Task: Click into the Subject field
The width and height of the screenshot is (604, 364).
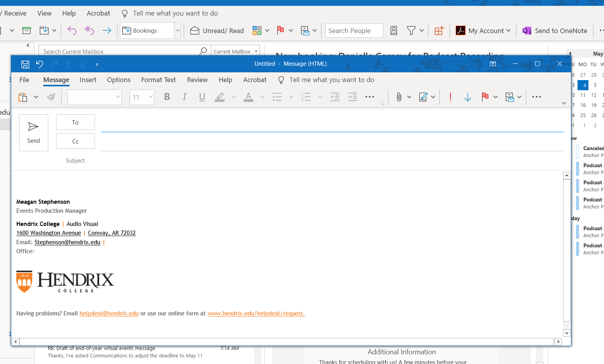Action: click(332, 161)
